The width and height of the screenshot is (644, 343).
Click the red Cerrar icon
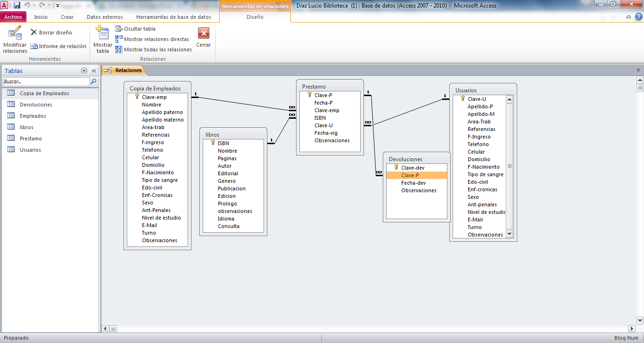pyautogui.click(x=203, y=33)
